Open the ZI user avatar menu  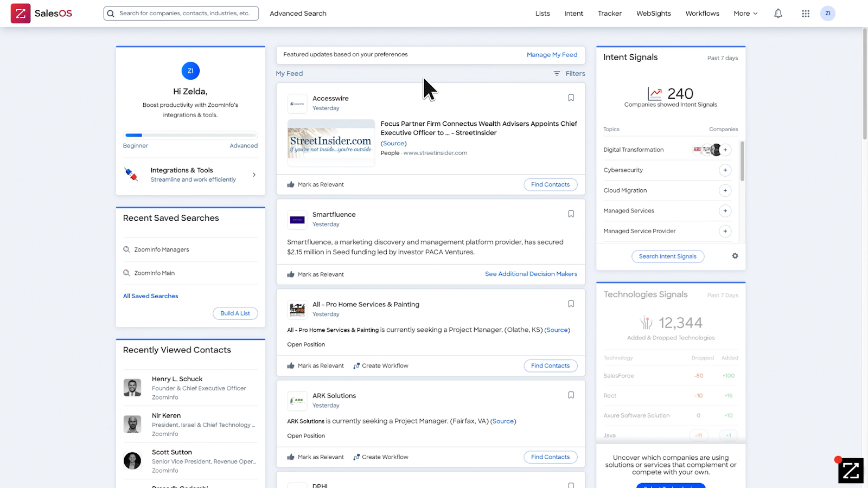point(827,14)
